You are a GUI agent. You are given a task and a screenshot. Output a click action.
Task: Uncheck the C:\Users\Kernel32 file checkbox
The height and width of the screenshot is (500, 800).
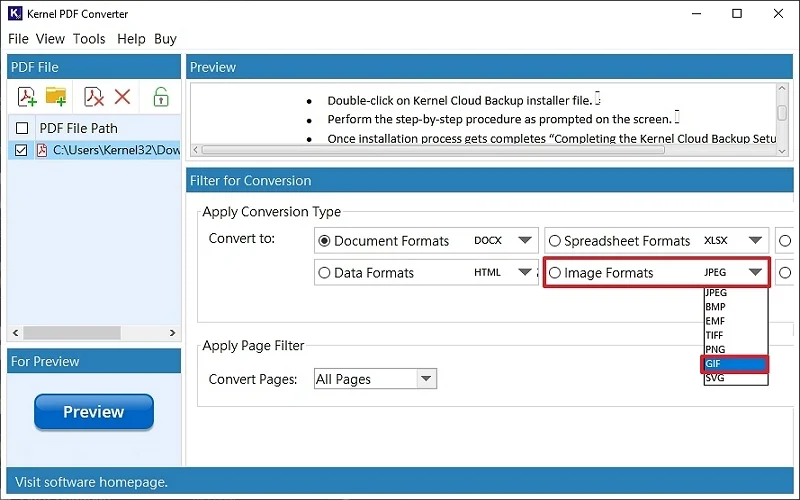pos(21,151)
